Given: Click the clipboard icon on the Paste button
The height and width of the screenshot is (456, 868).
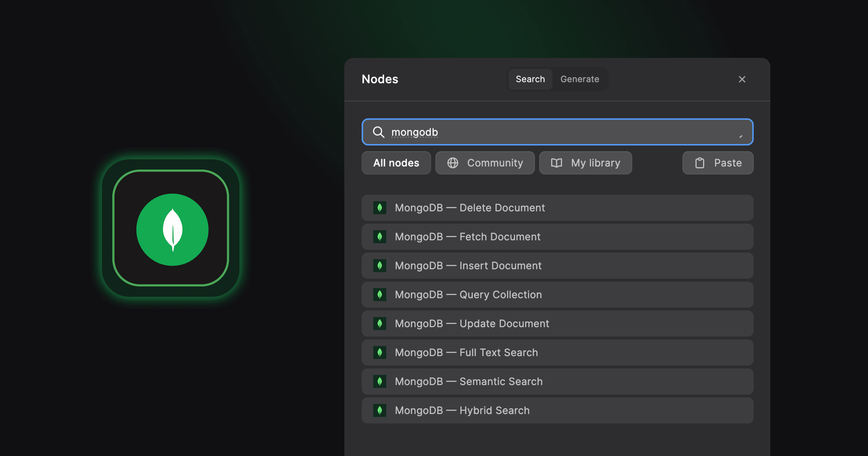Looking at the screenshot, I should tap(700, 163).
